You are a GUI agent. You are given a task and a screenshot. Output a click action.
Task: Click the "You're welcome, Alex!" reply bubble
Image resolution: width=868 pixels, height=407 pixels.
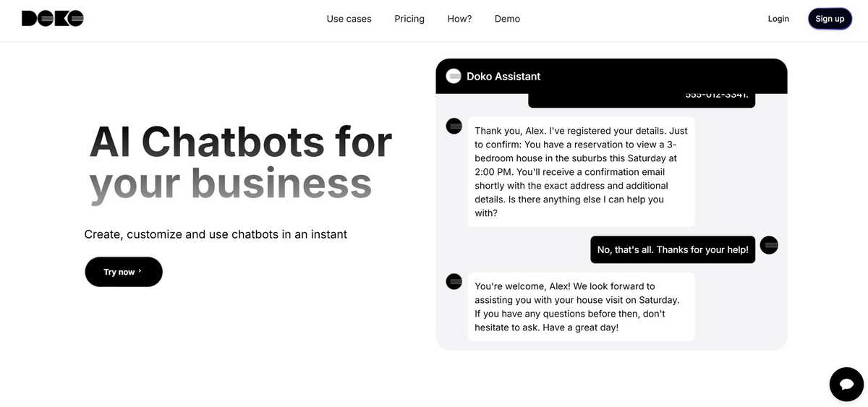pyautogui.click(x=581, y=307)
